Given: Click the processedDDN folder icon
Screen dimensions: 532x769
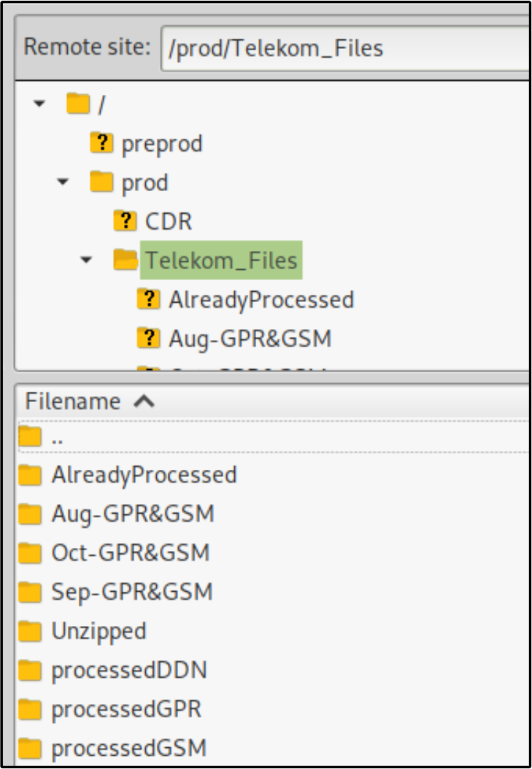Looking at the screenshot, I should pos(29,670).
